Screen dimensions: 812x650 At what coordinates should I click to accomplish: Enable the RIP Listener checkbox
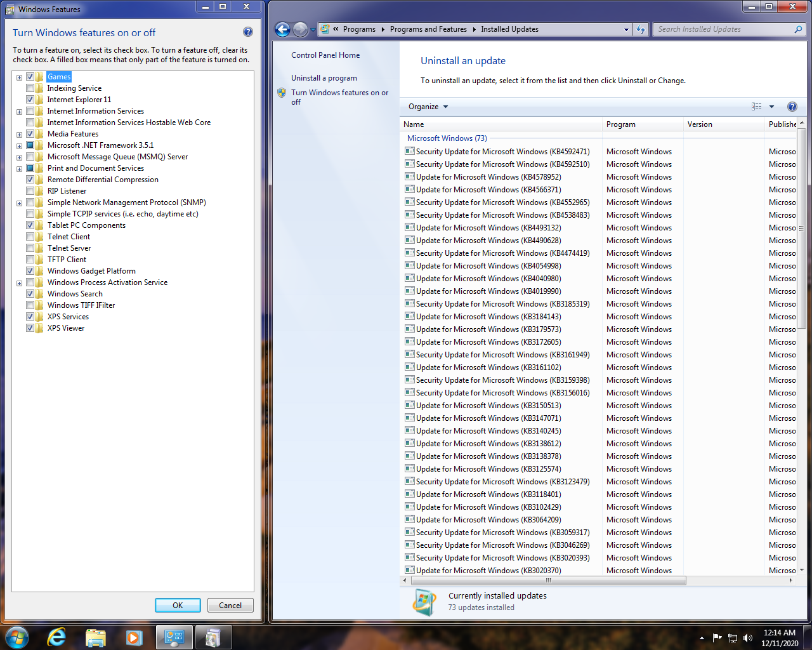point(30,191)
